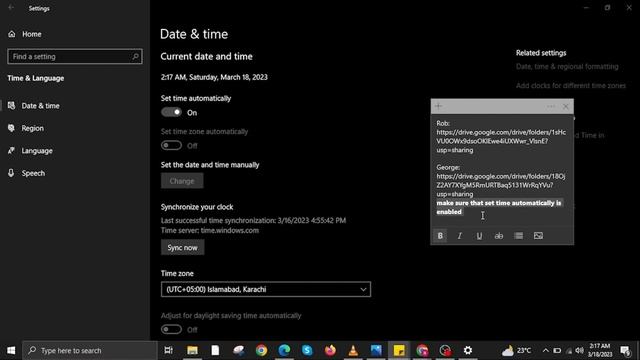Click the search magnifier in Find a setting
This screenshot has height=360, width=640.
(x=136, y=56)
